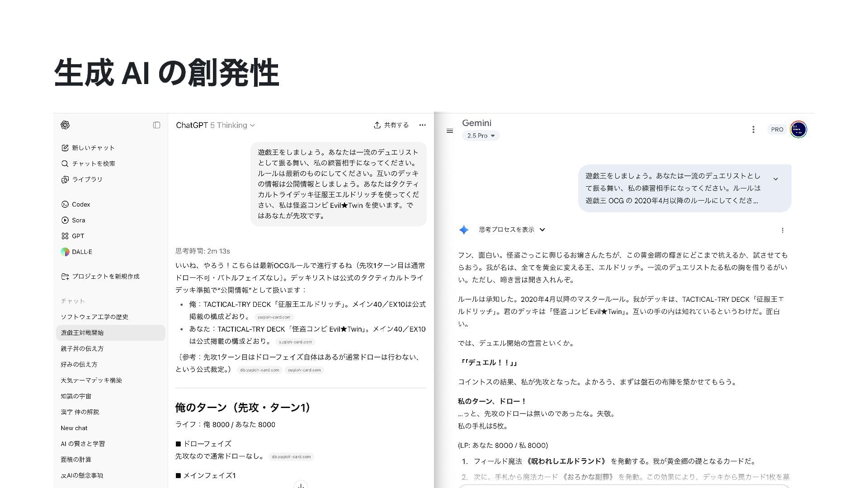The height and width of the screenshot is (488, 868).
Task: Select ライブラリ menu entry
Action: pyautogui.click(x=111, y=179)
